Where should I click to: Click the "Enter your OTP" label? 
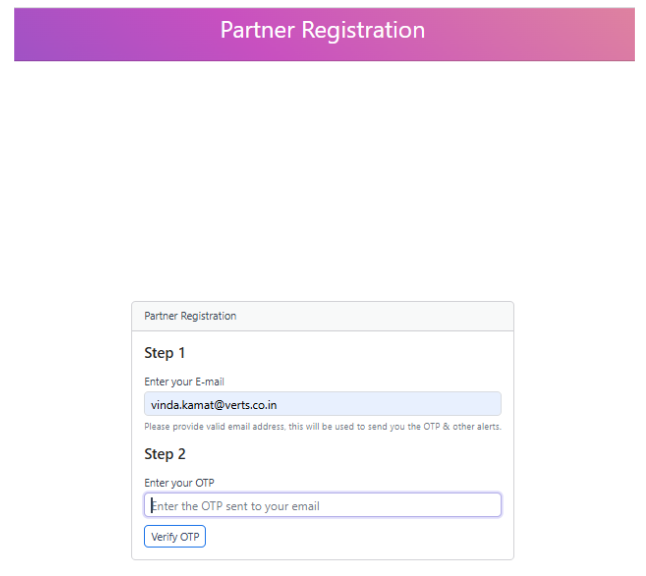click(x=179, y=483)
